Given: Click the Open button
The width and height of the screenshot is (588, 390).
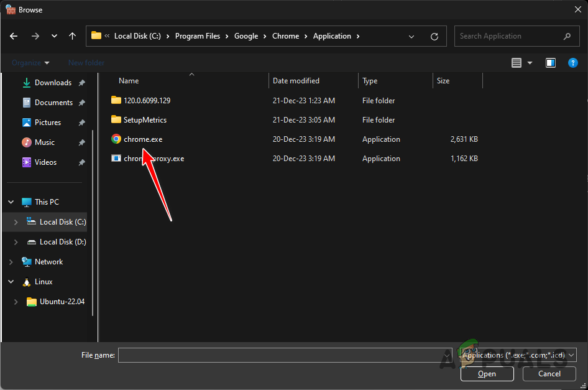Looking at the screenshot, I should click(x=487, y=374).
